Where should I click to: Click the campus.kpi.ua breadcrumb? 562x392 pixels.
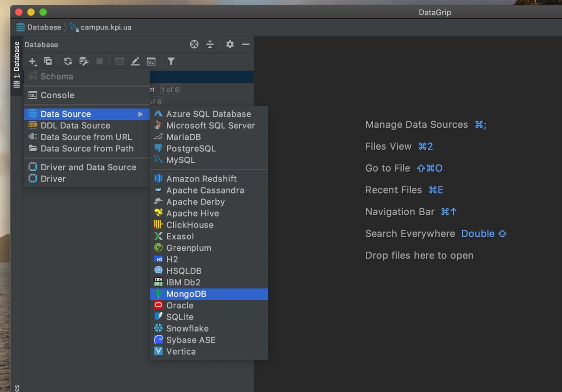coord(101,27)
